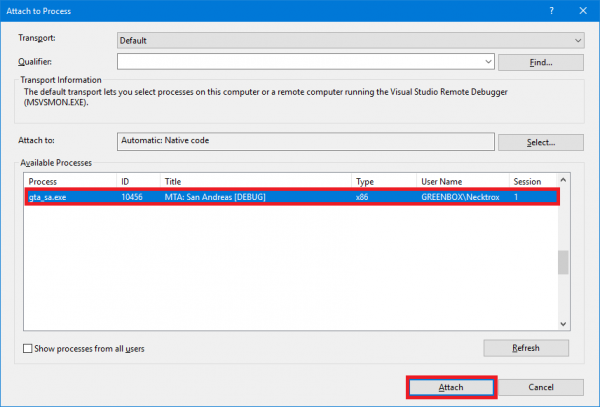This screenshot has width=600, height=407.
Task: Refresh the available processes list
Action: (525, 348)
